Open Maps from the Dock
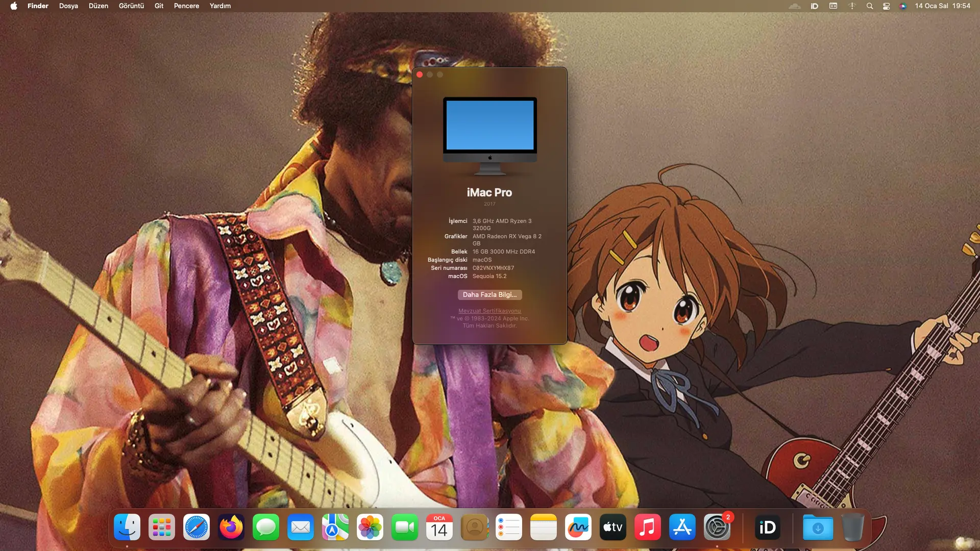The height and width of the screenshot is (551, 980). pyautogui.click(x=335, y=527)
